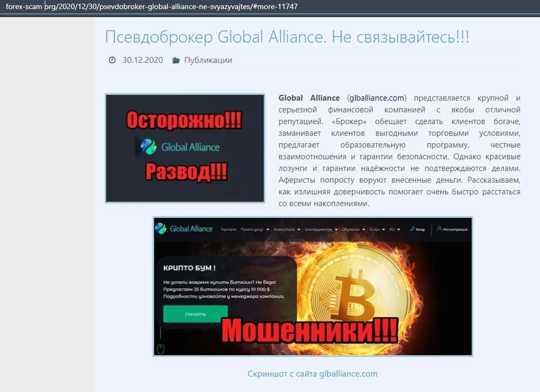Open the Публикации category link
The height and width of the screenshot is (392, 540).
(208, 60)
